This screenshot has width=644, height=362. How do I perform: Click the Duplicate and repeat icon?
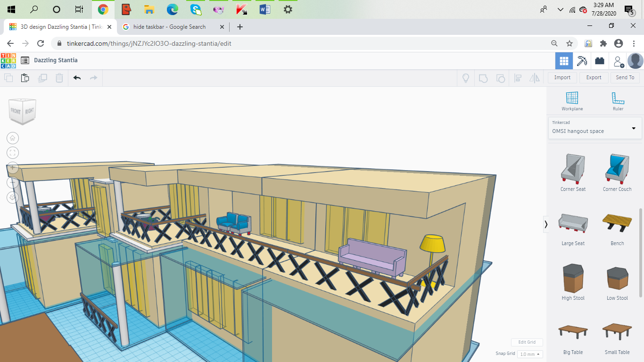click(x=42, y=78)
